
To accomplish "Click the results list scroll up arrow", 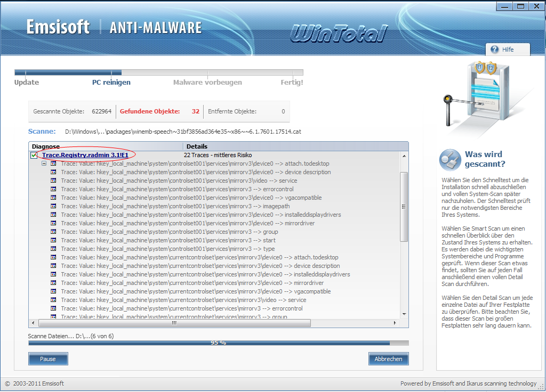I will (x=404, y=156).
